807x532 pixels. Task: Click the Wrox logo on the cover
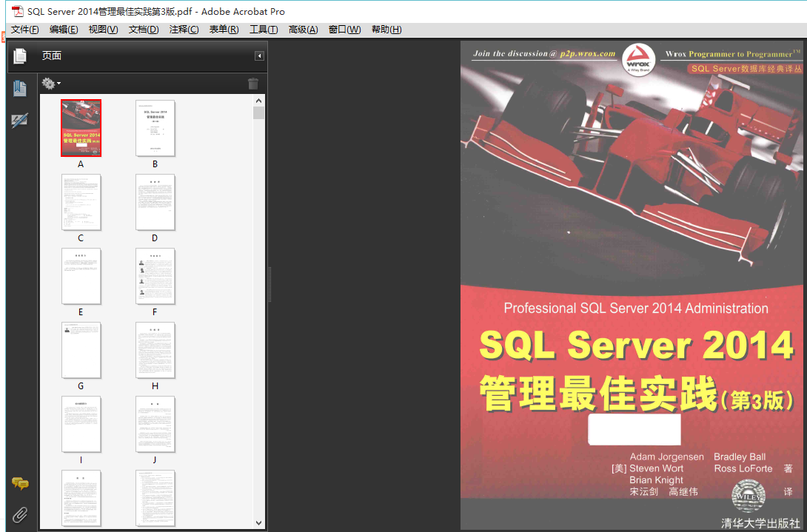tap(638, 59)
